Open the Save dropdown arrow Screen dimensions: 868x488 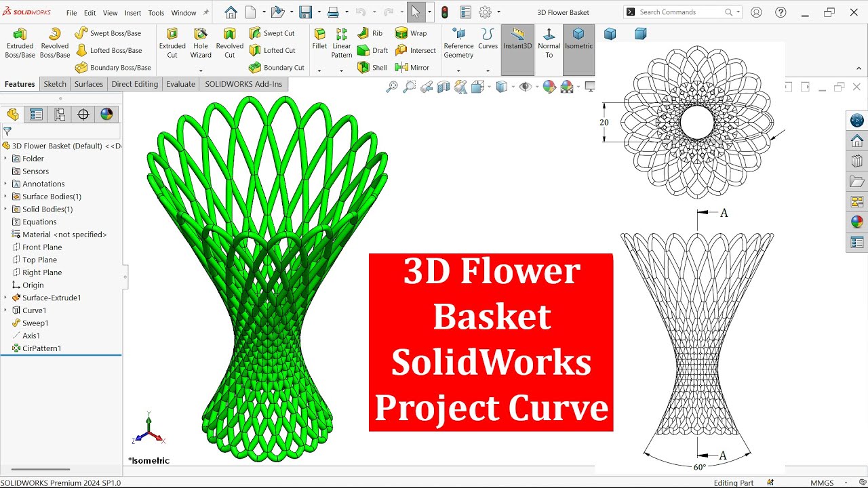[319, 12]
